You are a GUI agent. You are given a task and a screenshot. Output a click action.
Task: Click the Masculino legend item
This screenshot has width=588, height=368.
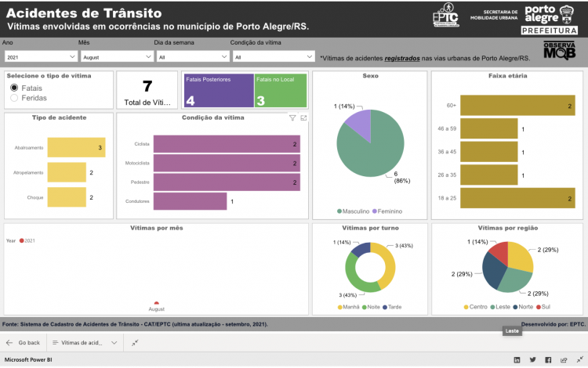354,211
